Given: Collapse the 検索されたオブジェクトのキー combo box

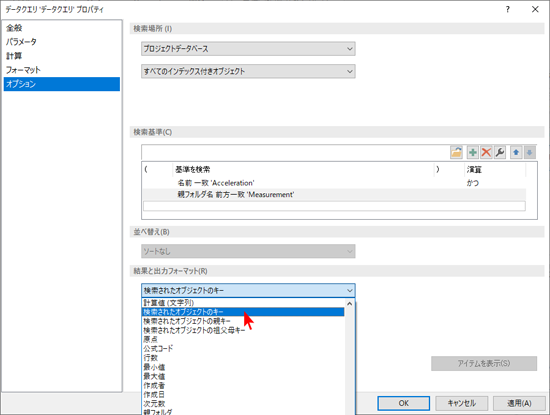Looking at the screenshot, I should (248, 290).
